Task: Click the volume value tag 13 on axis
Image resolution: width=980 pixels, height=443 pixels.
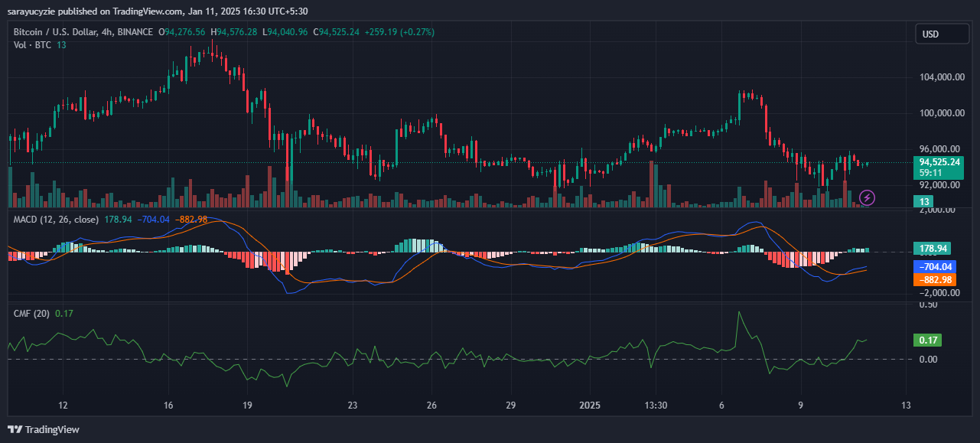Action: tap(925, 201)
